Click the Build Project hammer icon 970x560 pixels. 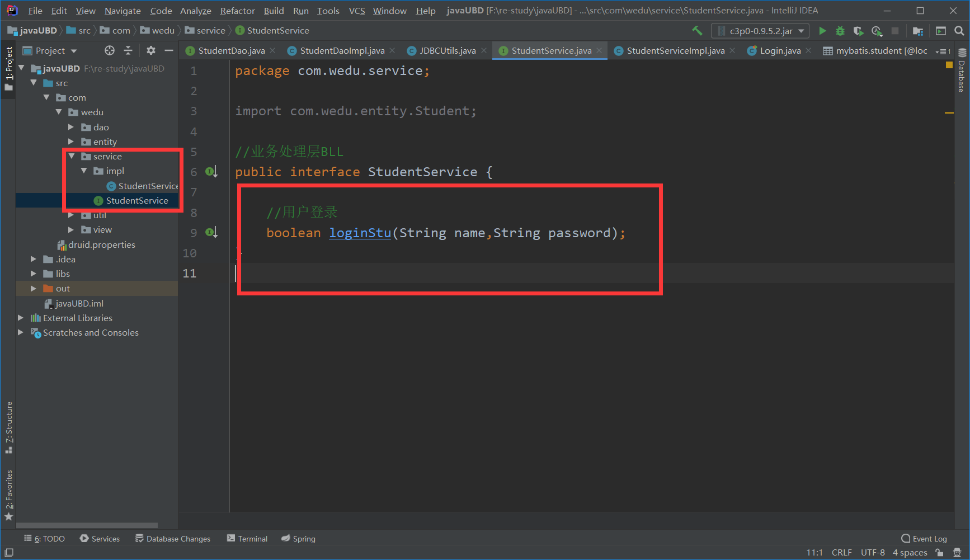click(697, 31)
